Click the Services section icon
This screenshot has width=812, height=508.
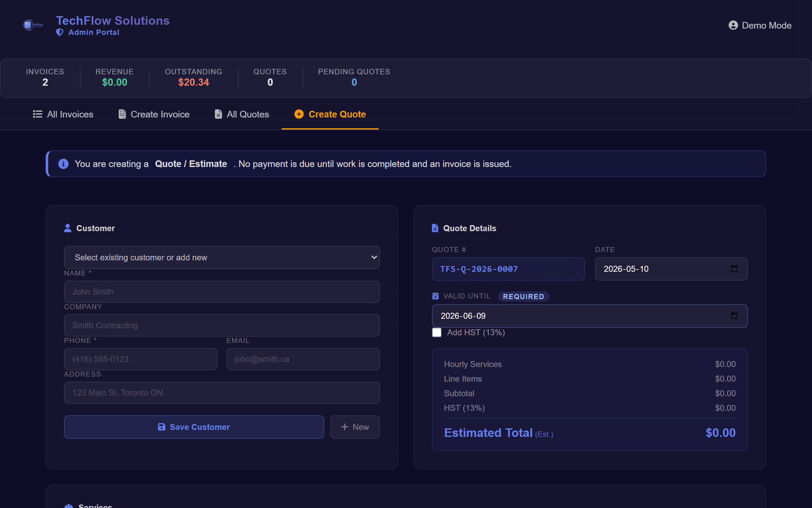coord(69,506)
